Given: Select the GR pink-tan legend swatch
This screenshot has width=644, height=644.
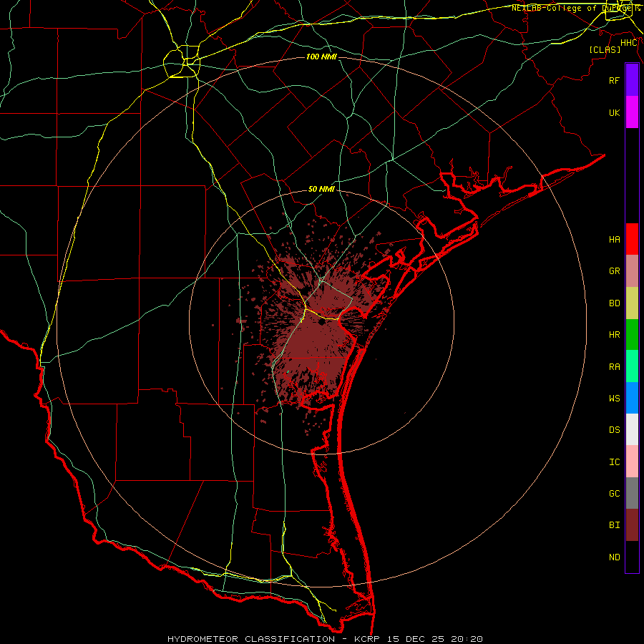Looking at the screenshot, I should click(x=632, y=271).
